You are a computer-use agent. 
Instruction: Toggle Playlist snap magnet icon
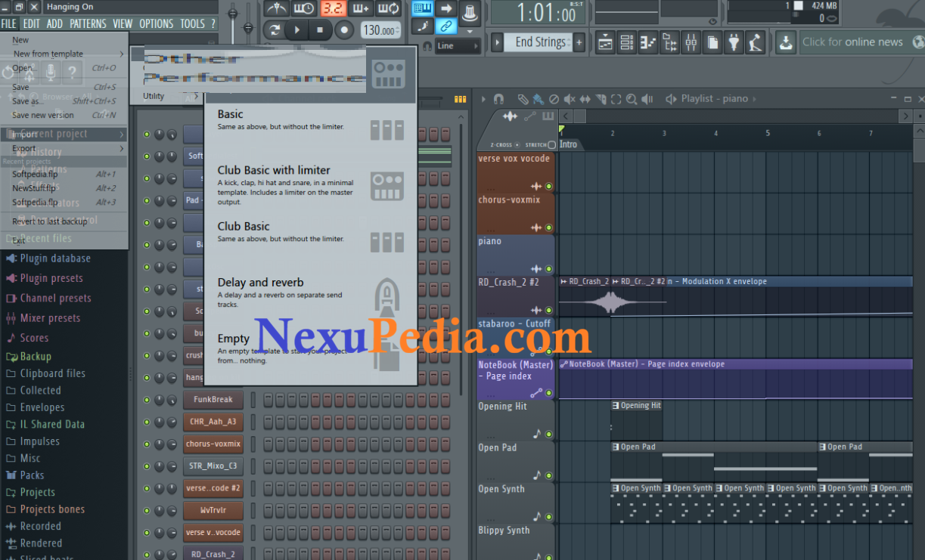[498, 99]
